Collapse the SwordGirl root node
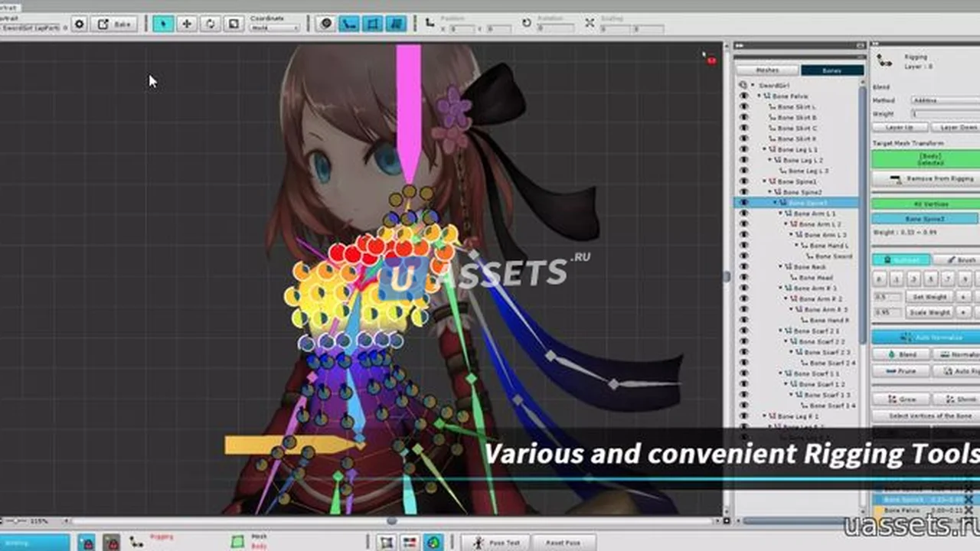The image size is (980, 551). tap(753, 86)
